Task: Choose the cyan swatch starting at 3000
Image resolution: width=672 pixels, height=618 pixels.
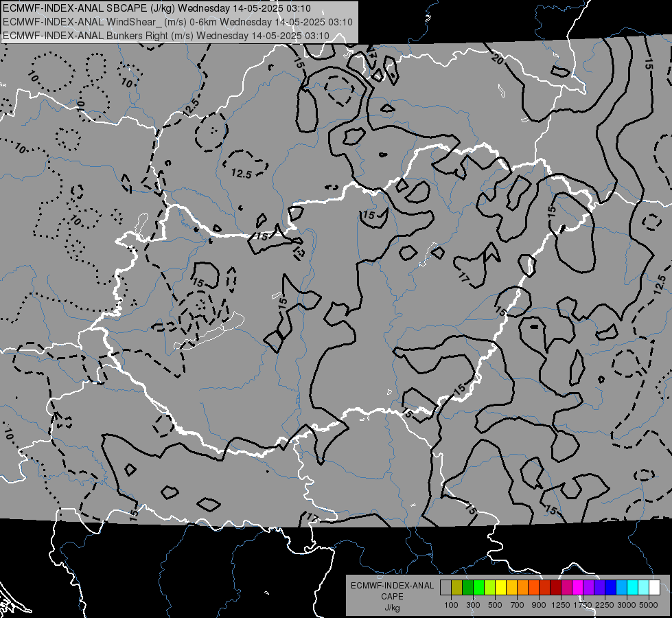Action: [x=633, y=588]
